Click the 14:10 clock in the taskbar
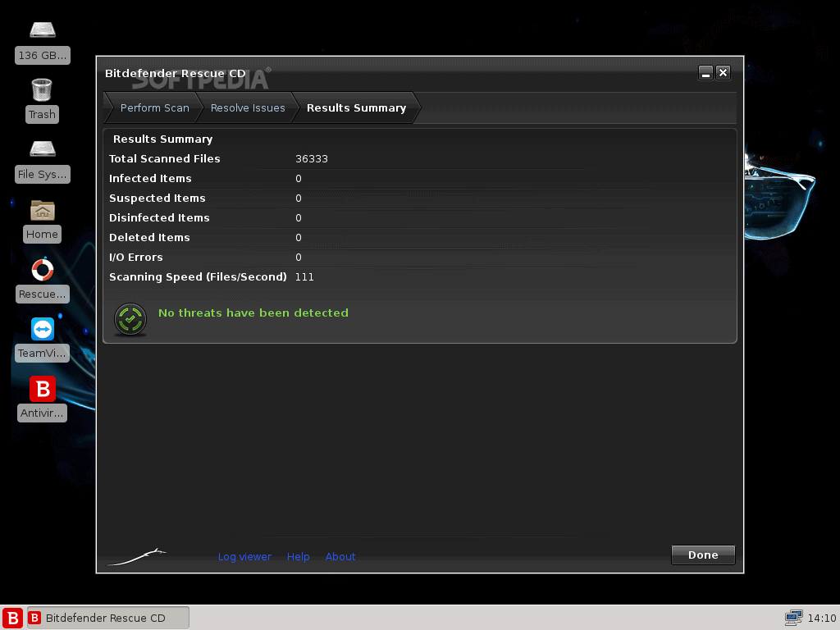The width and height of the screenshot is (840, 630). tap(822, 618)
